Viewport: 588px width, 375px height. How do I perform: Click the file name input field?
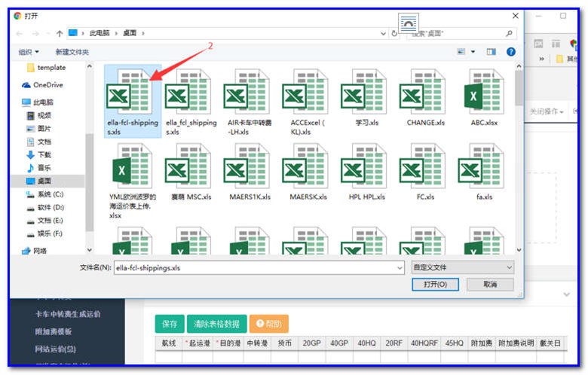pyautogui.click(x=256, y=267)
